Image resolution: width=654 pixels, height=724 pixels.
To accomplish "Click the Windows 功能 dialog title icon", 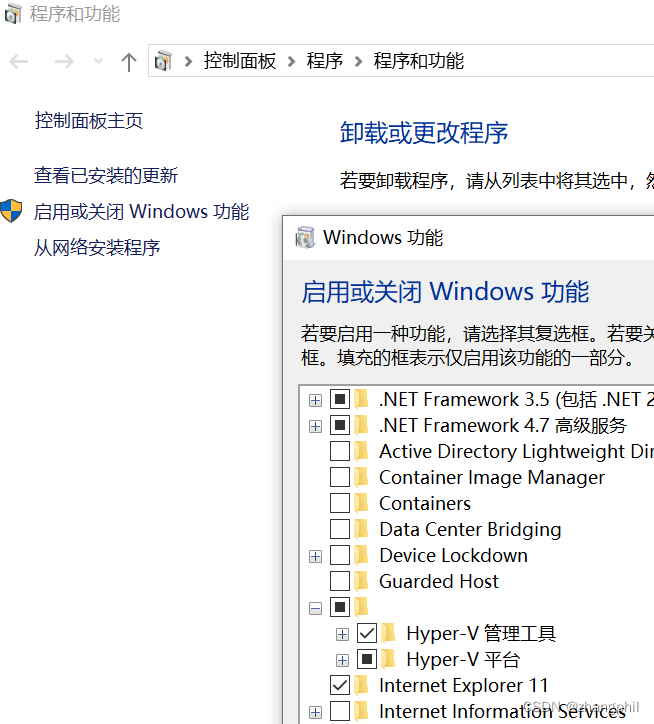I will point(305,237).
